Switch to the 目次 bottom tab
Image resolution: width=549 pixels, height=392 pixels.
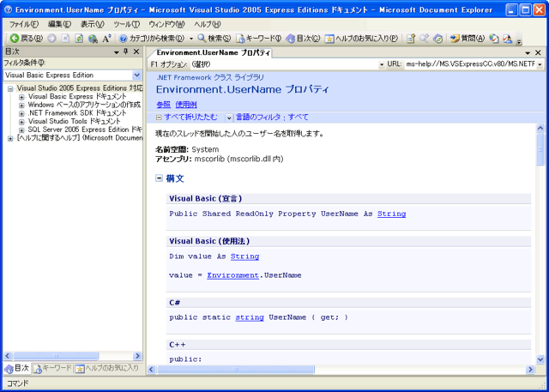(17, 368)
